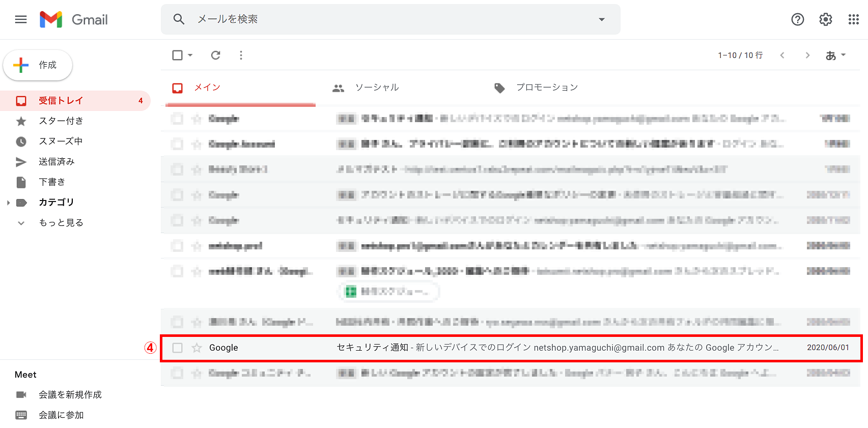Open the 送信済み folder
868x428 pixels.
click(57, 162)
